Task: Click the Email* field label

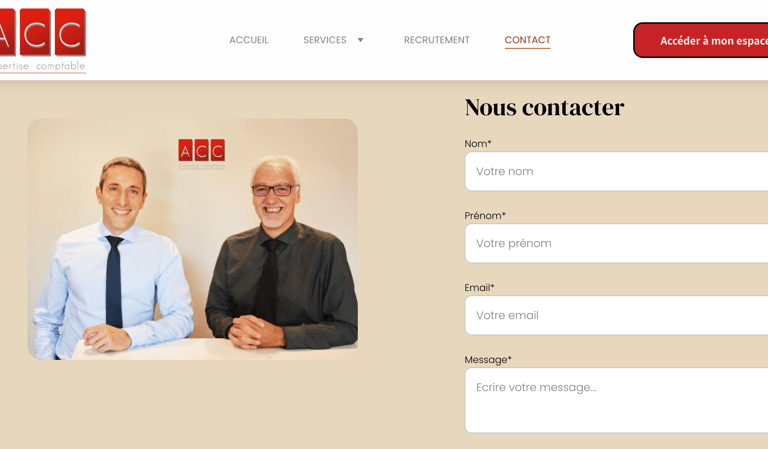Action: tap(480, 287)
